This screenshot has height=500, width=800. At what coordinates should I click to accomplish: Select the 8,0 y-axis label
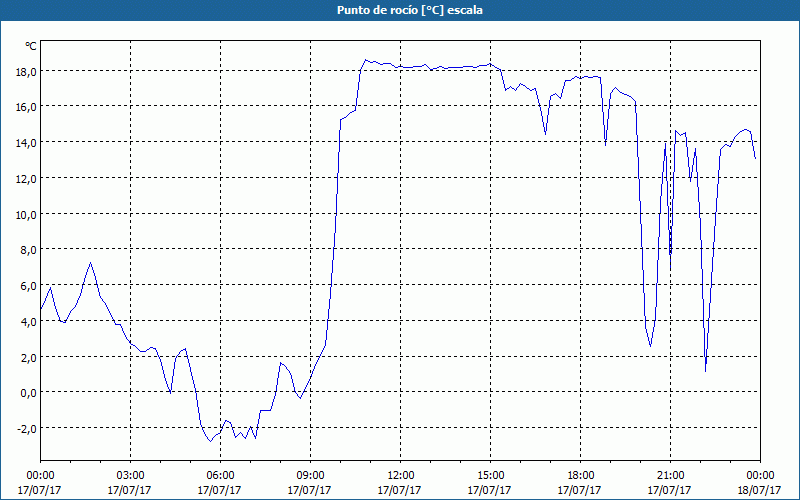coord(28,250)
